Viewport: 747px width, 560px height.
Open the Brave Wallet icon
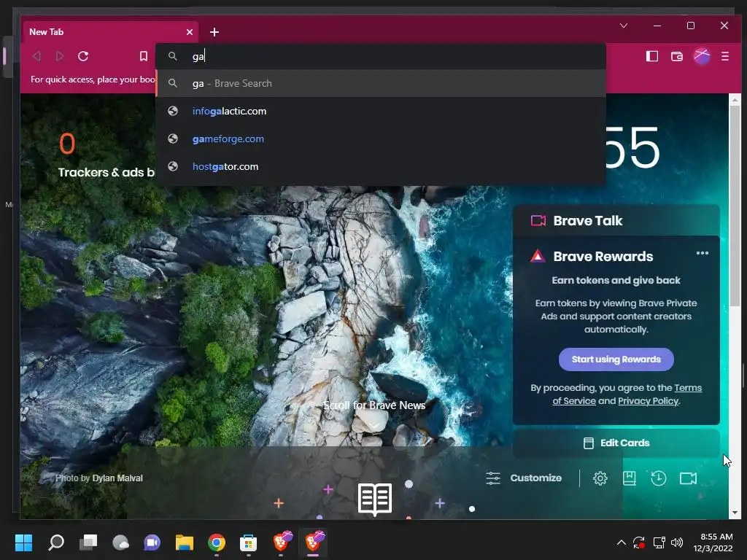click(x=677, y=56)
